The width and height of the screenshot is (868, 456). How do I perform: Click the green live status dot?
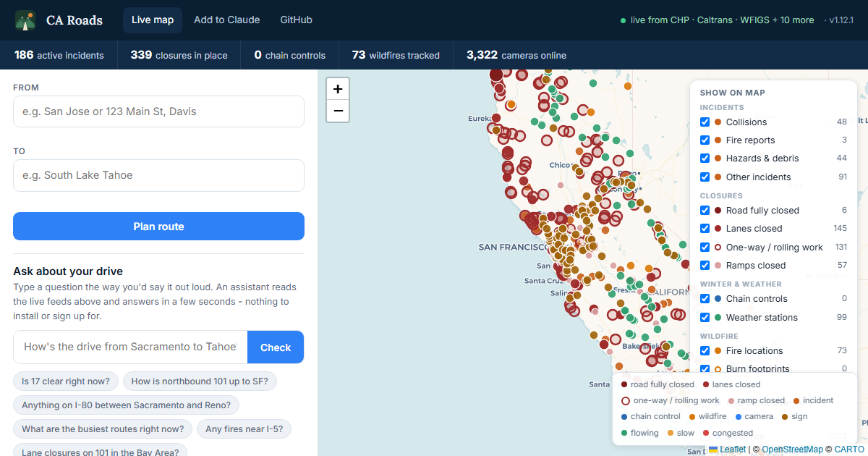(x=623, y=20)
